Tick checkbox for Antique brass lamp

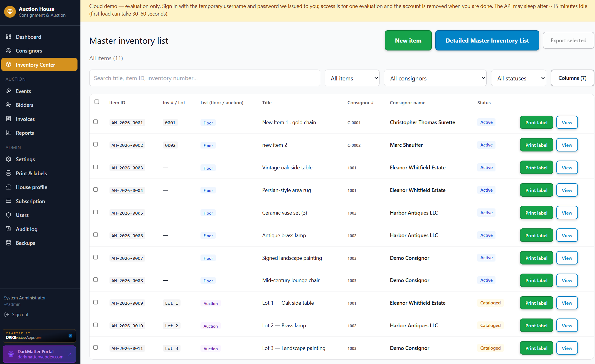pos(95,235)
